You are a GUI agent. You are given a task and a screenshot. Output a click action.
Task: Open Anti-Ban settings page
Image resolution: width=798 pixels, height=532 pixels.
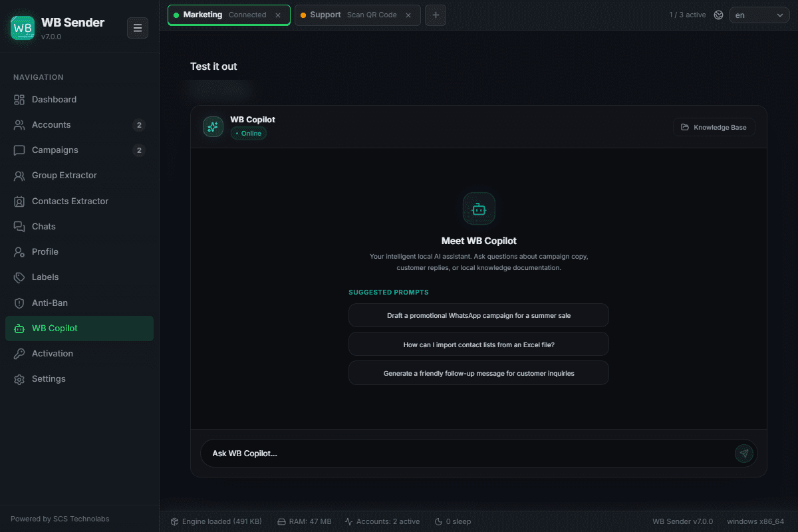click(79, 303)
